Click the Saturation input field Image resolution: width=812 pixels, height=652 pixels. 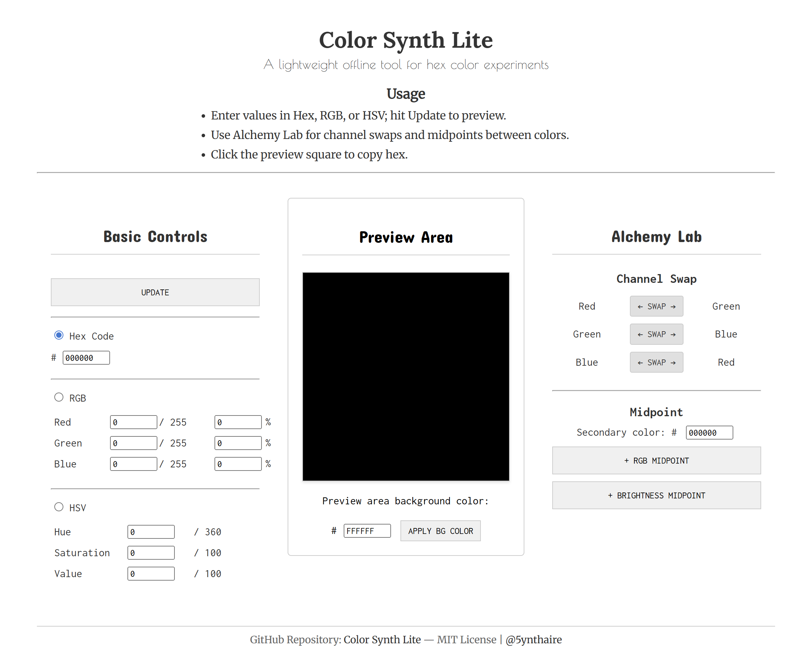[151, 552]
